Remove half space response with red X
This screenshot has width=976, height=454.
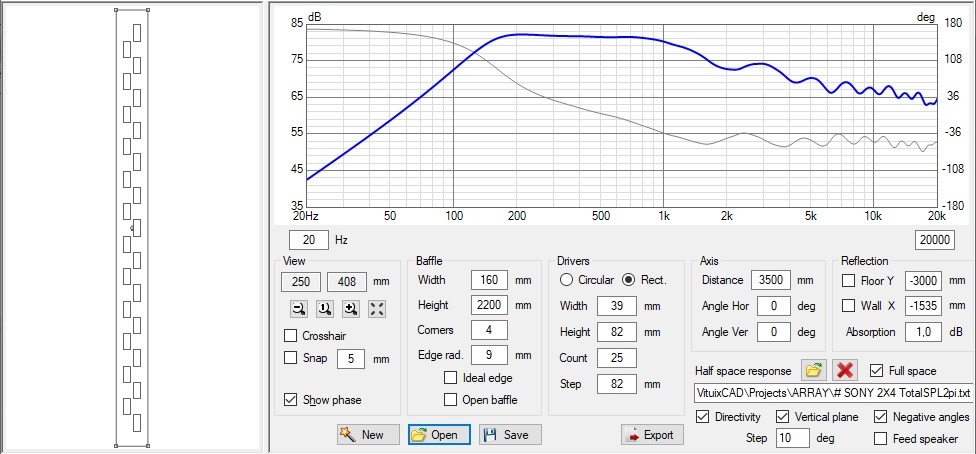pos(845,370)
